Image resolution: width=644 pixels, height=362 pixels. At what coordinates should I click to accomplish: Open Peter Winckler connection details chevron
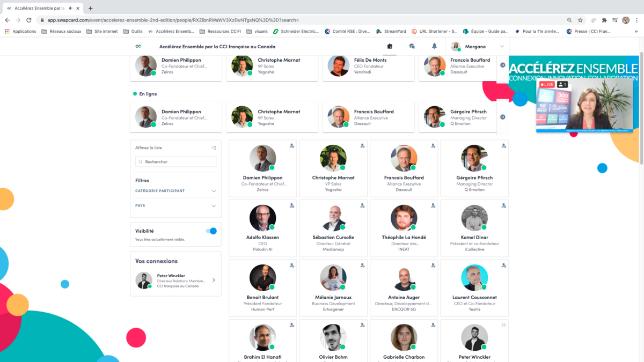pyautogui.click(x=214, y=280)
